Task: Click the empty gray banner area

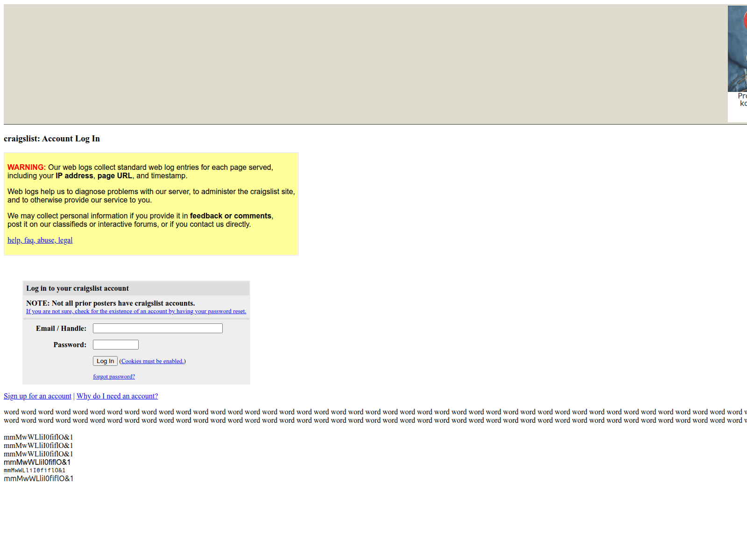Action: coord(364,64)
